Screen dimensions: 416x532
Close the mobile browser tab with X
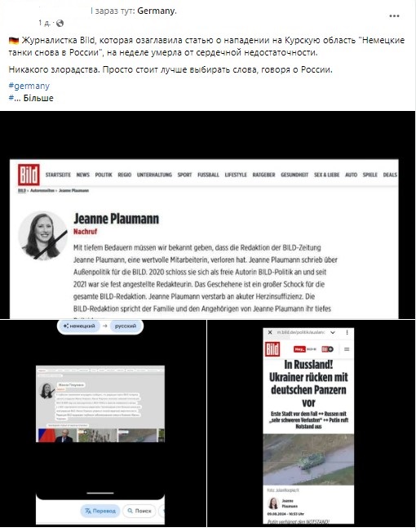click(270, 333)
